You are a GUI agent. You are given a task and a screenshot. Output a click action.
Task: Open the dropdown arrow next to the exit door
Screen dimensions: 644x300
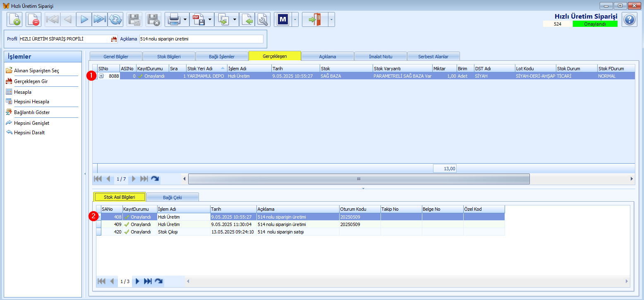[331, 19]
